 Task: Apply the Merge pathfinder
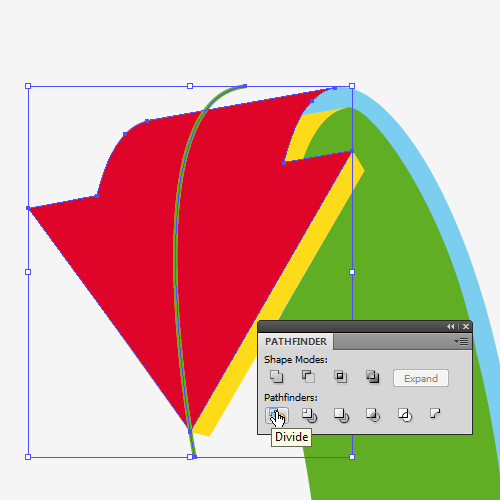341,415
